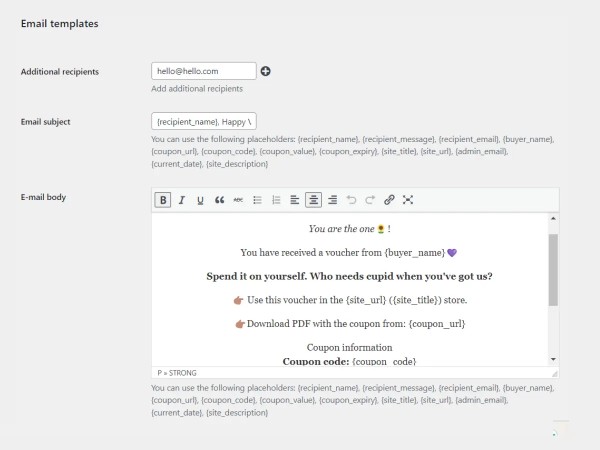Screen dimensions: 600x450
Task: Toggle Bold formatting in editor toolbar
Action: tap(163, 200)
